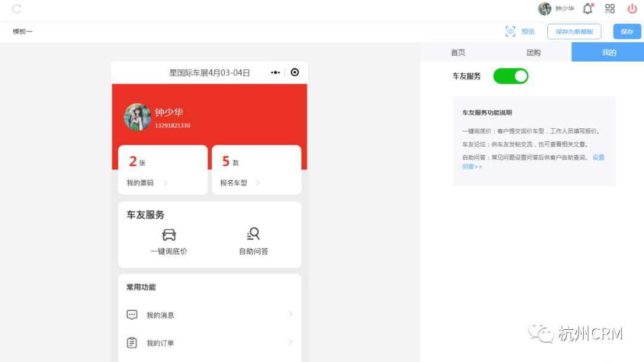
Task: Click the car icon for 一键询底价
Action: [169, 234]
